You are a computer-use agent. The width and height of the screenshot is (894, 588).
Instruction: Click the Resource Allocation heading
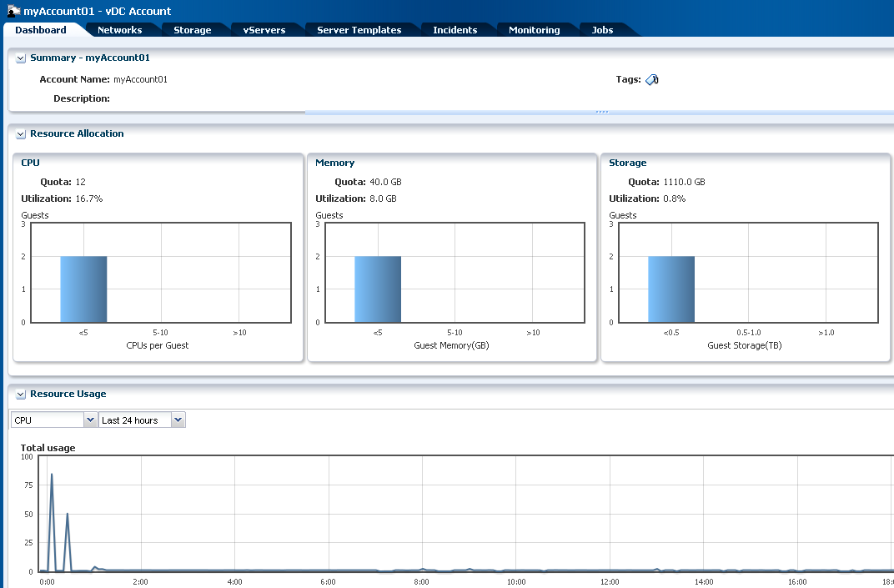coord(77,133)
